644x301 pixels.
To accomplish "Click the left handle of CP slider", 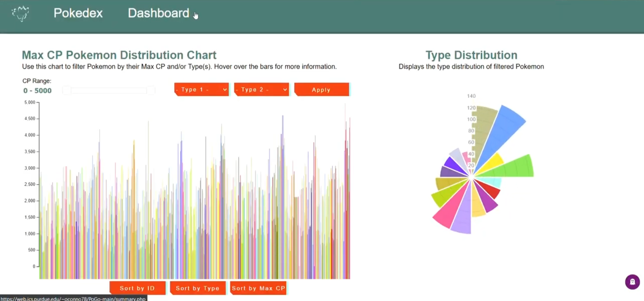I will click(67, 91).
